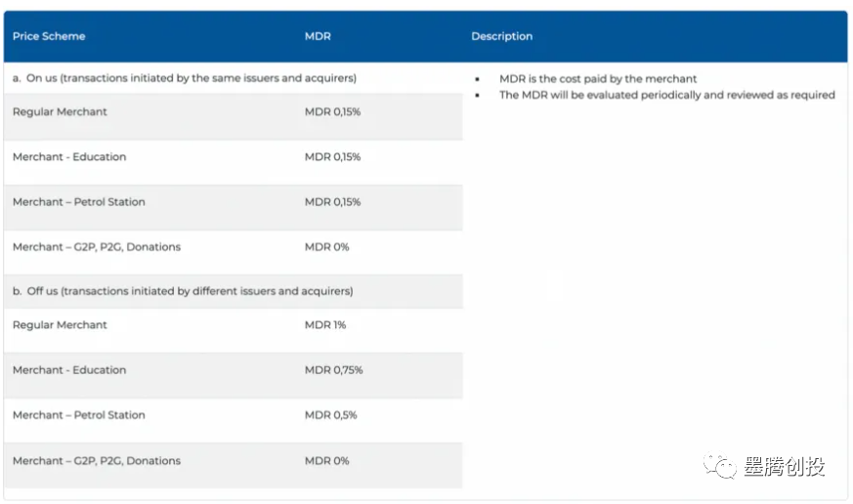
Task: Click the MDR 0,75% value
Action: tap(333, 370)
